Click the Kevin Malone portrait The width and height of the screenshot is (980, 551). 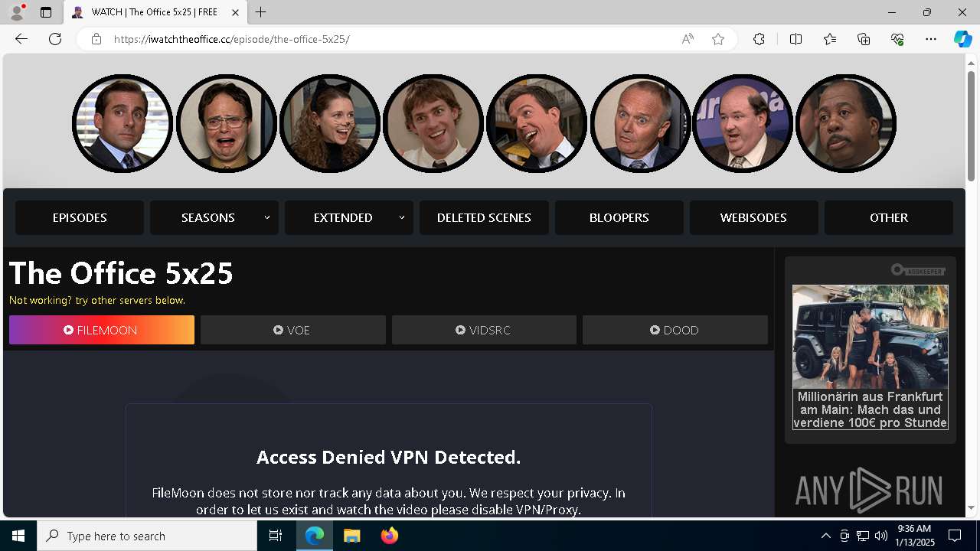pos(743,123)
